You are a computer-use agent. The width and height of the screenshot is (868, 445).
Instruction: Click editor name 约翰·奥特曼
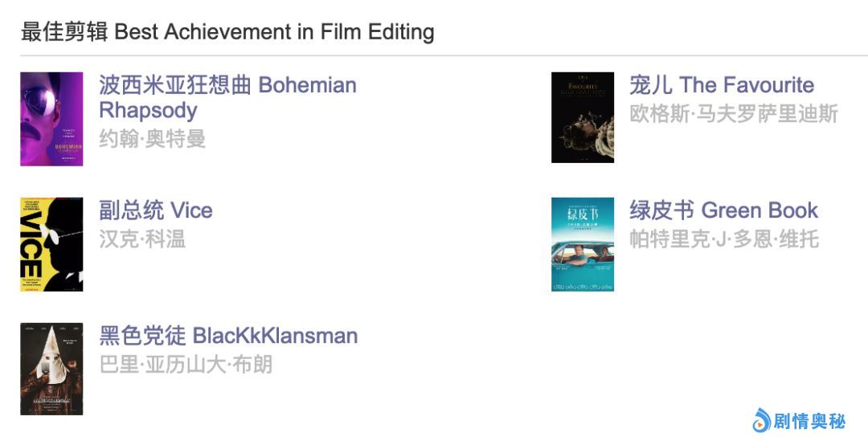153,138
